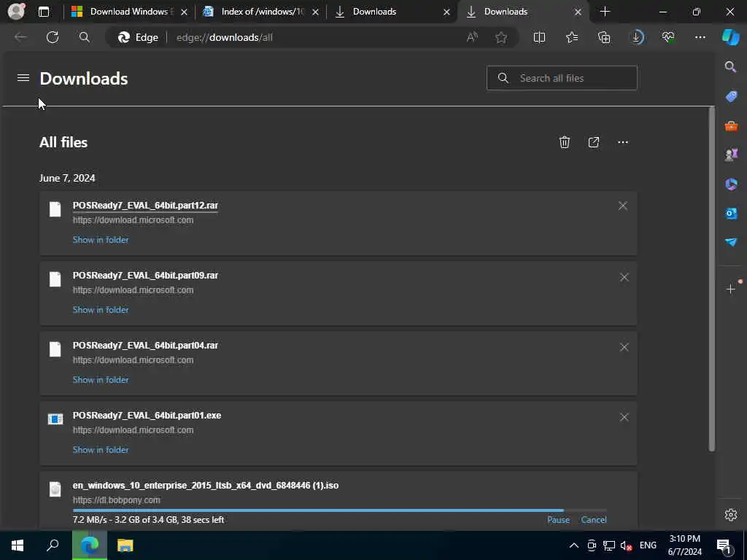
Task: Click the dl.bobpony.com source URL
Action: [x=116, y=500]
